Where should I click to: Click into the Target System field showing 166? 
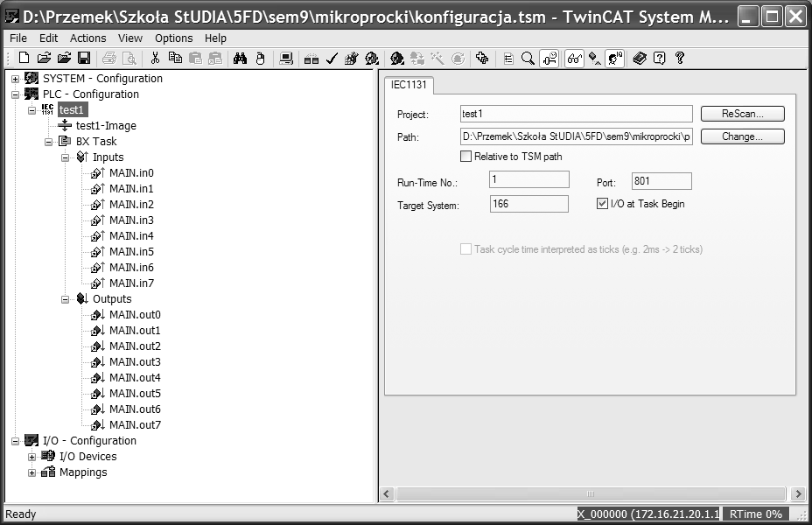[528, 204]
